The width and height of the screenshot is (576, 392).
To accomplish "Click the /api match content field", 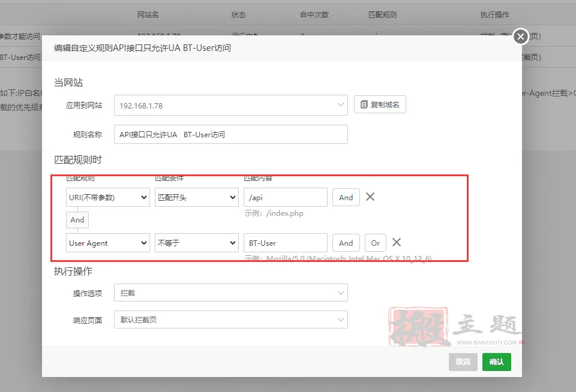I will point(286,197).
